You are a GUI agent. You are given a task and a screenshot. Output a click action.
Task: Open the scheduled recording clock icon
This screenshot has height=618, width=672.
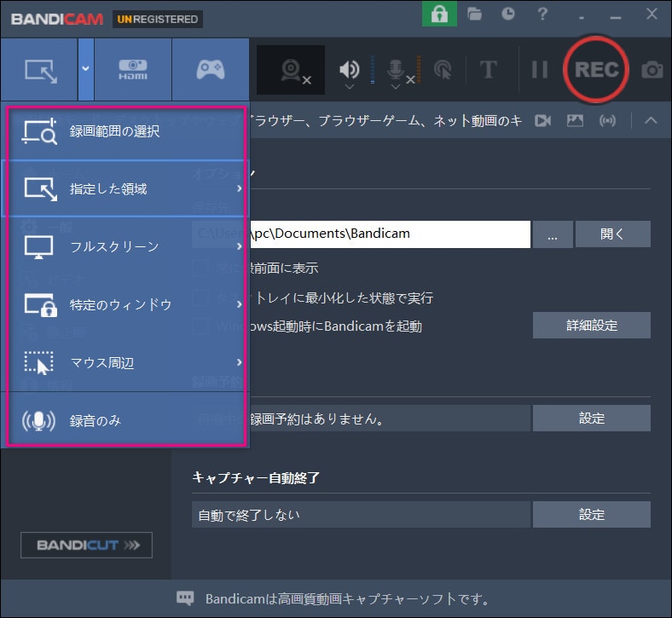[508, 14]
